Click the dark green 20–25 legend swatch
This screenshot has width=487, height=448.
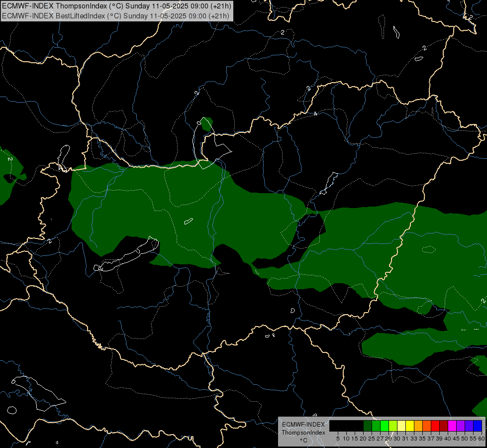368,426
